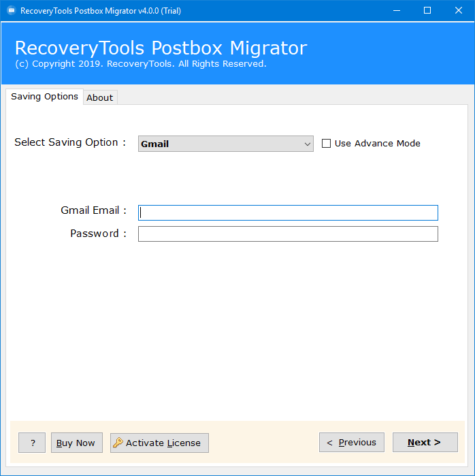Click the "Select Saving Option :" label
Screen dimensions: 475x476
70,142
